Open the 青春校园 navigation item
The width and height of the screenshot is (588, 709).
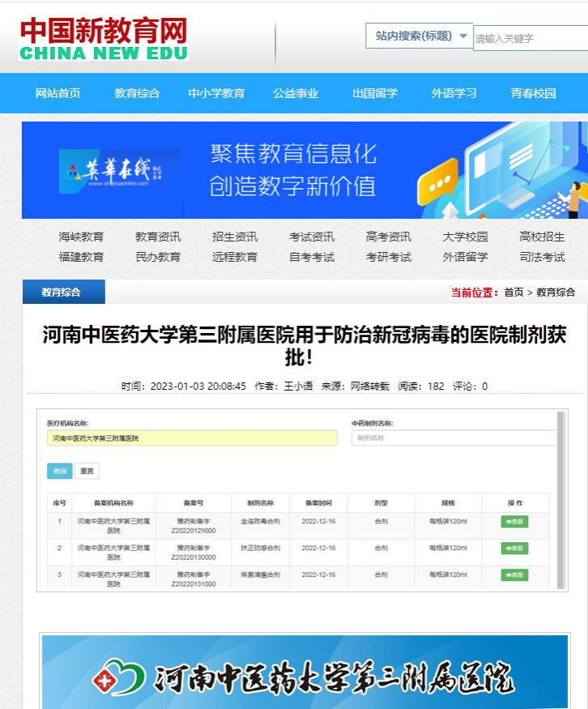[533, 93]
